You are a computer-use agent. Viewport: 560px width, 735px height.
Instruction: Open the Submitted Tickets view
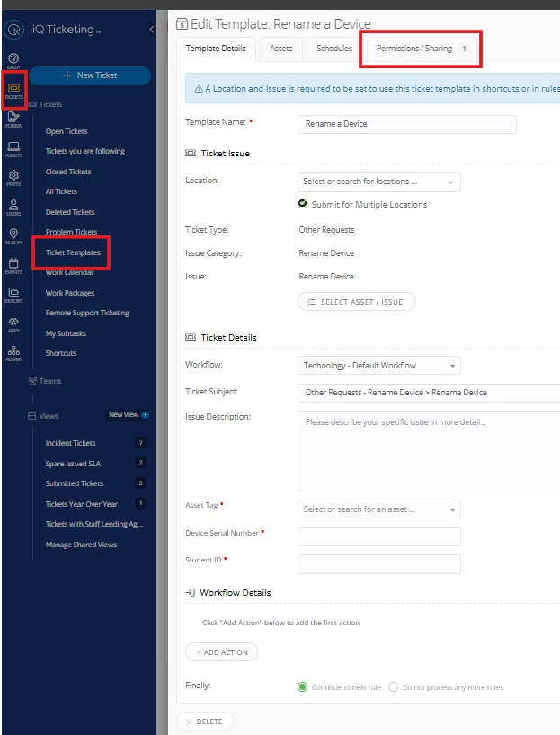[74, 483]
